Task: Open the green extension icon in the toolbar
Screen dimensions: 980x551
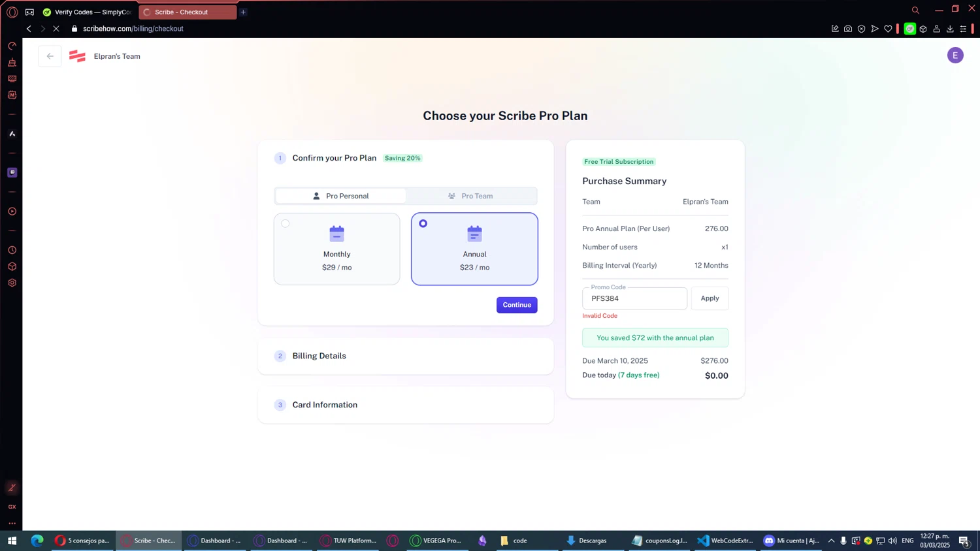Action: 909,29
